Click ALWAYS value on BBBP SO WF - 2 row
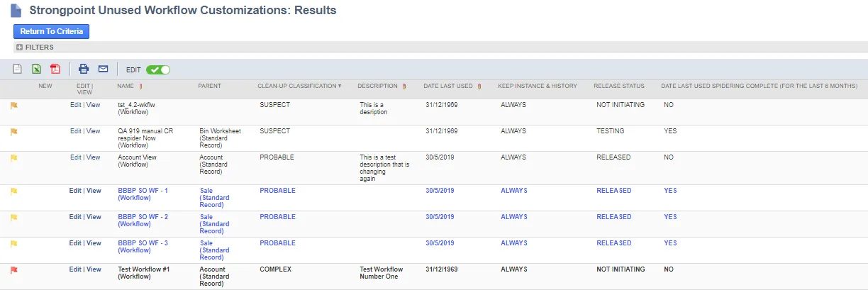This screenshot has height=290, width=868. click(x=513, y=217)
